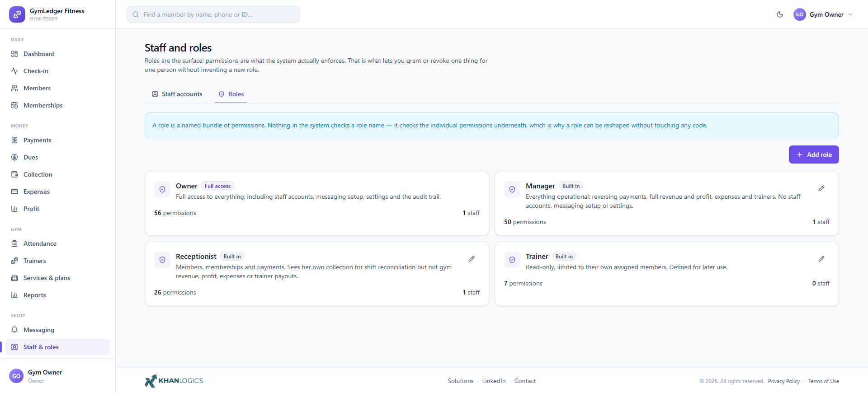
Task: Click the Receptionist role shield icon
Action: point(162,260)
